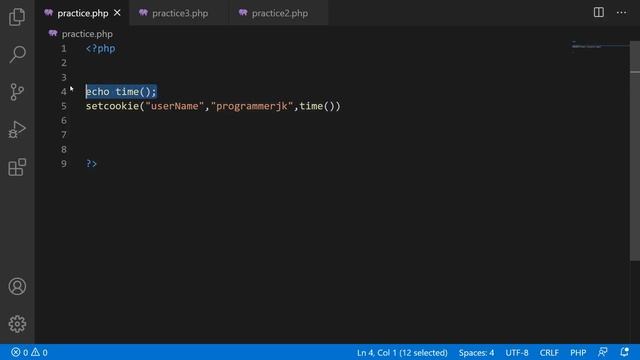Show errors and warnings count in status bar
Viewport: 640px width, 360px height.
(29, 353)
